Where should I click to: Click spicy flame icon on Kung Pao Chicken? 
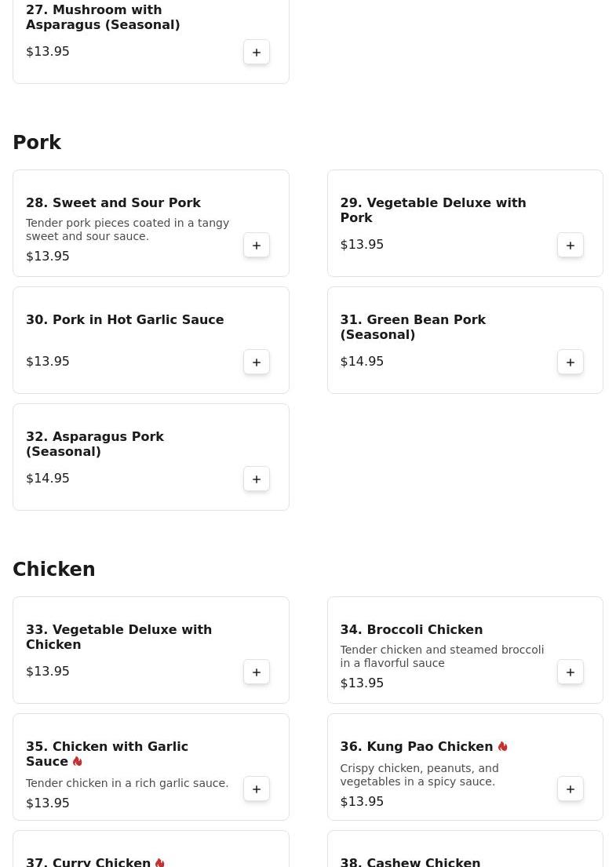click(502, 746)
